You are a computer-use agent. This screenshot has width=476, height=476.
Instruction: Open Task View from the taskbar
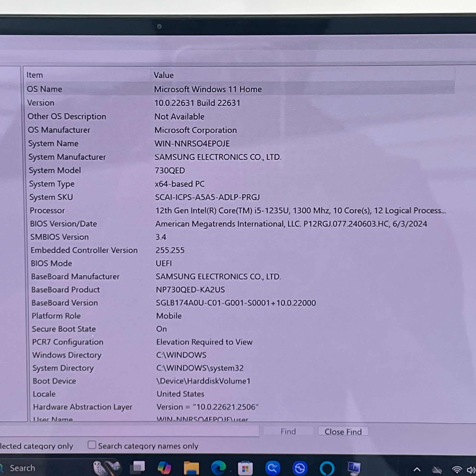[x=138, y=467]
